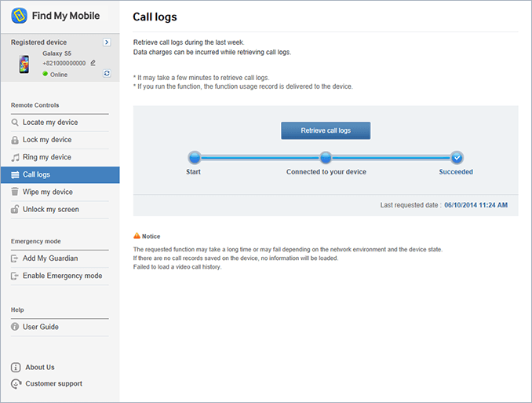
Task: Click the Start step on progress bar
Action: [x=195, y=157]
